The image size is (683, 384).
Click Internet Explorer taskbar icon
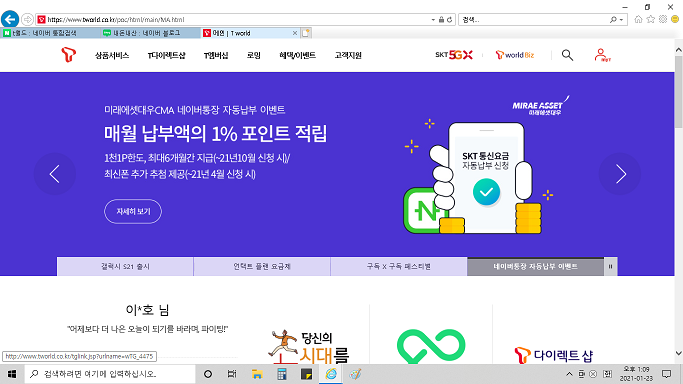pos(331,374)
